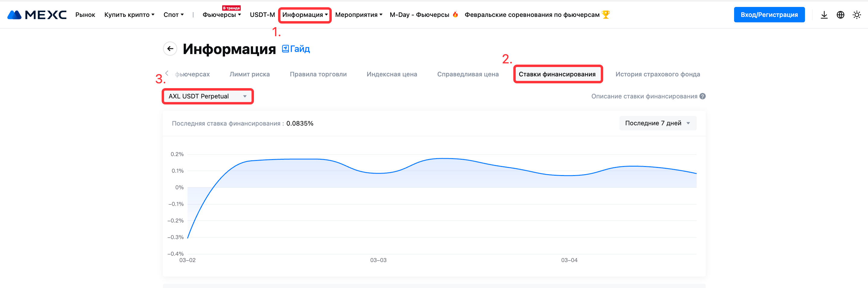Click the funding rate chart at 03-03

click(379, 173)
